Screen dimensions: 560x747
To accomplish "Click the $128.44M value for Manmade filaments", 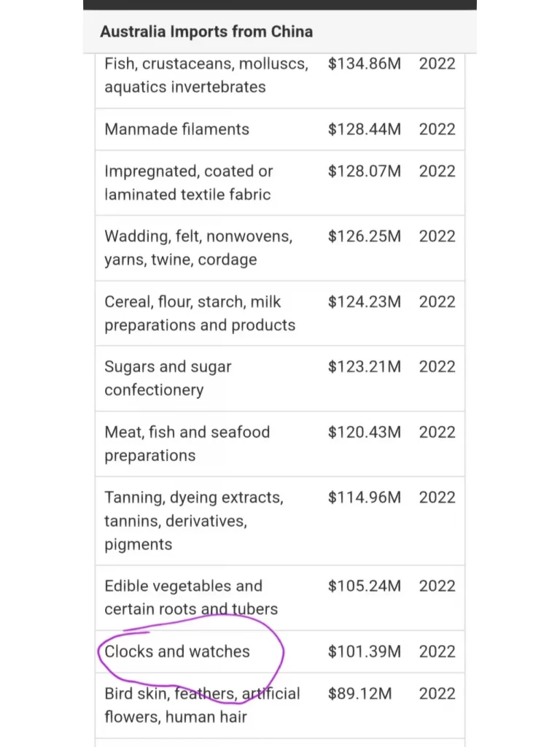I will [365, 129].
